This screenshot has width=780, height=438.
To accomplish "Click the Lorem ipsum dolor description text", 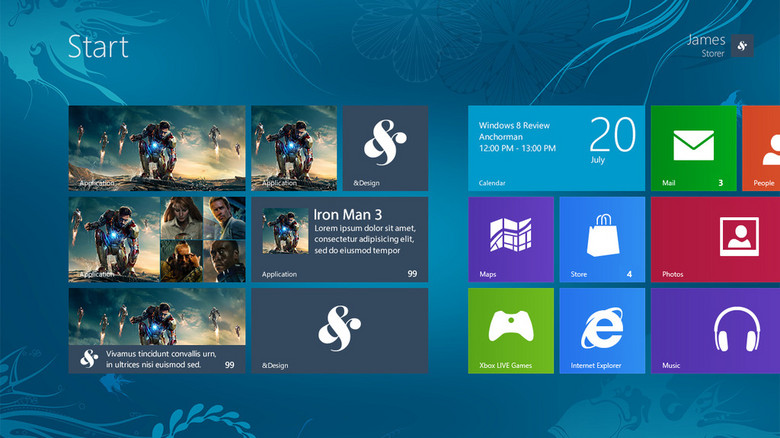I will coord(365,239).
